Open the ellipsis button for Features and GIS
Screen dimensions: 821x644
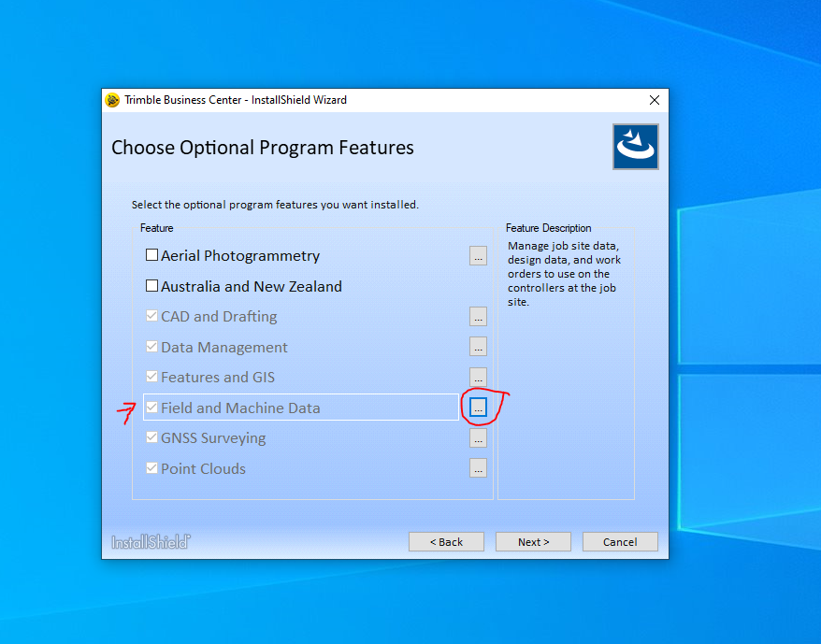click(478, 377)
